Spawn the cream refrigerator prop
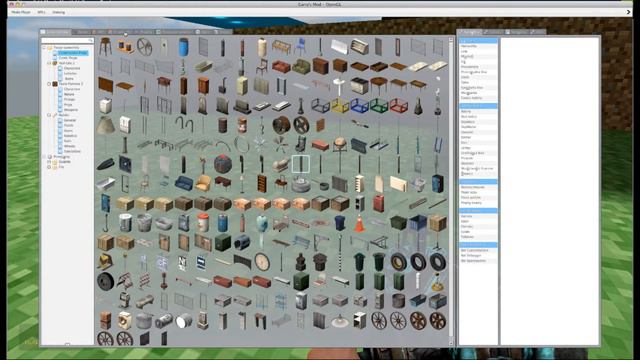Viewport: 640px width, 360px height. tap(242, 86)
